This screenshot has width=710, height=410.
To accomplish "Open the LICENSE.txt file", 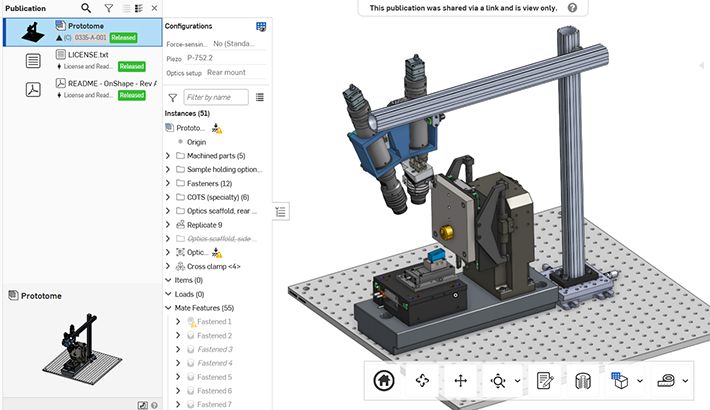I will [88, 54].
